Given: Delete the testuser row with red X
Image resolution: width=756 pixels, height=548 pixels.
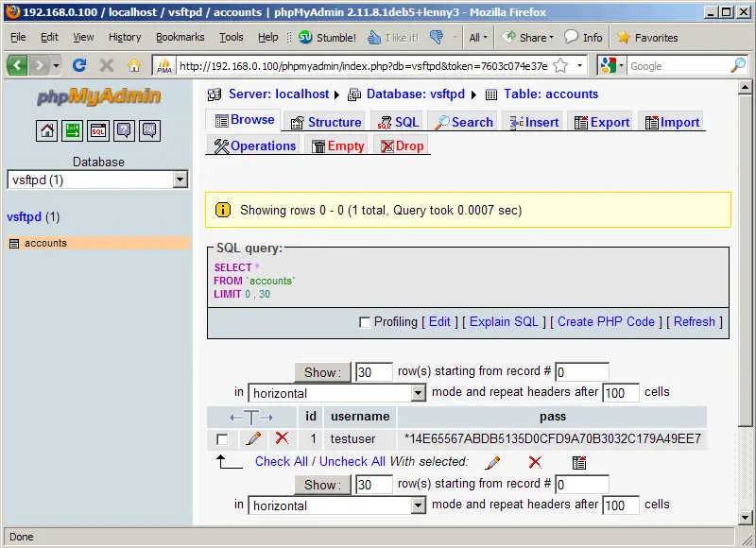Looking at the screenshot, I should tap(282, 438).
